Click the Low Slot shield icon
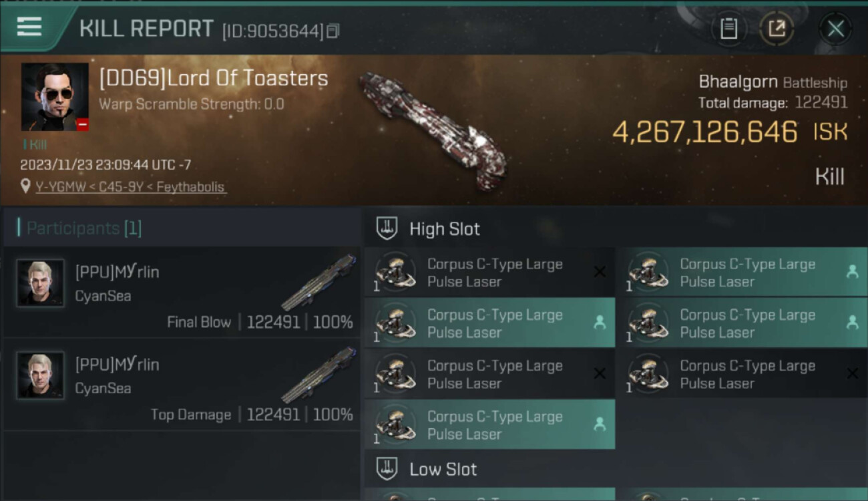Screen dimensions: 868x501 click(387, 469)
